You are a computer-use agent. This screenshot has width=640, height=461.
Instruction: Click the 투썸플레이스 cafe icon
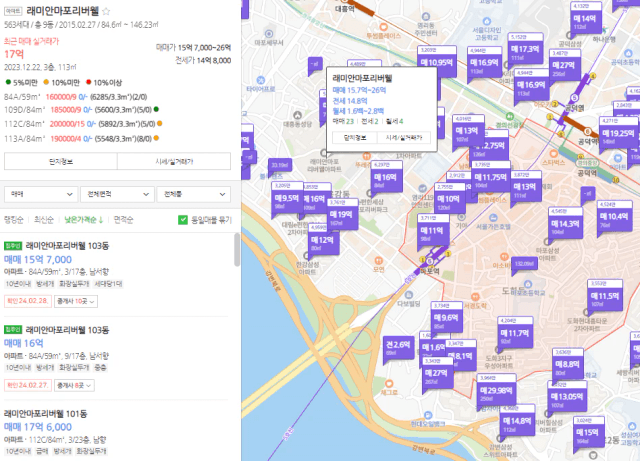click(383, 27)
